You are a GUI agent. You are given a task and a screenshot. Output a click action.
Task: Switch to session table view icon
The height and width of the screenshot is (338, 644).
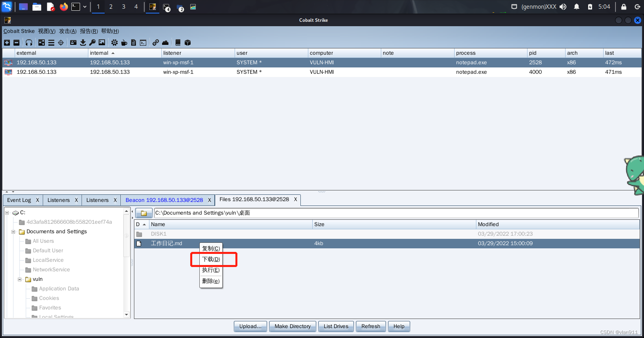51,42
